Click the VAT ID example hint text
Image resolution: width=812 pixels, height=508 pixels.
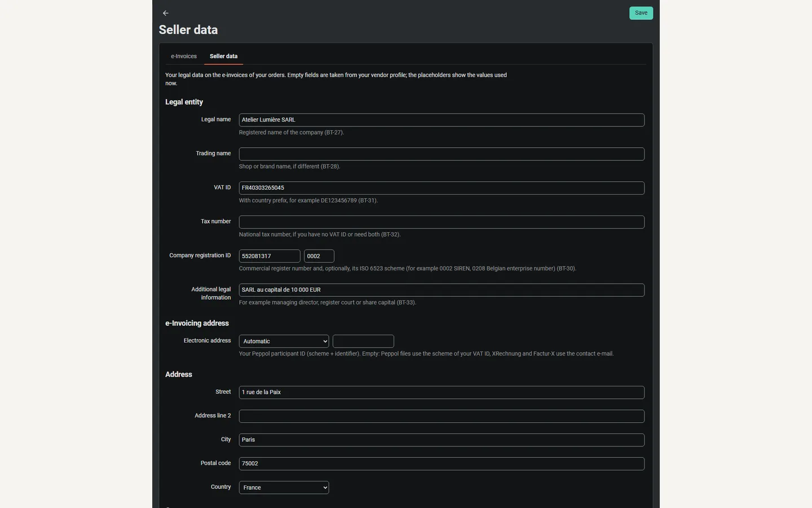(x=308, y=200)
